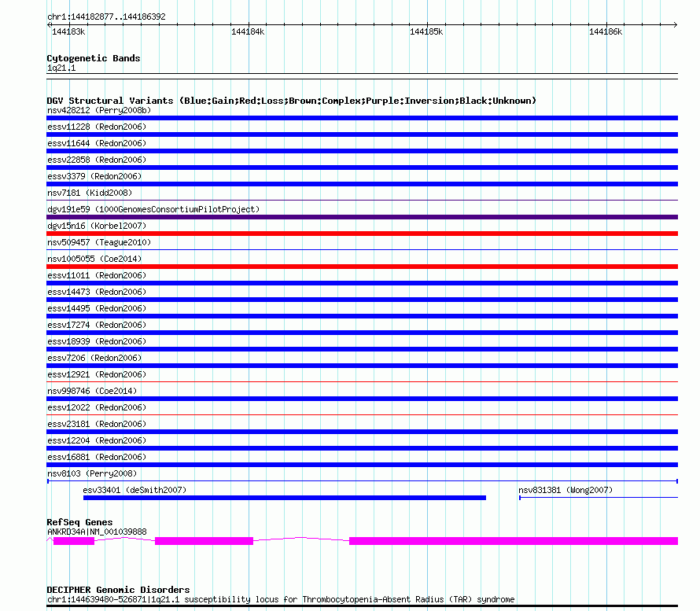This screenshot has width=700, height=611.
Task: Click essv11011 (Redon2006) label
Action: coord(97,275)
